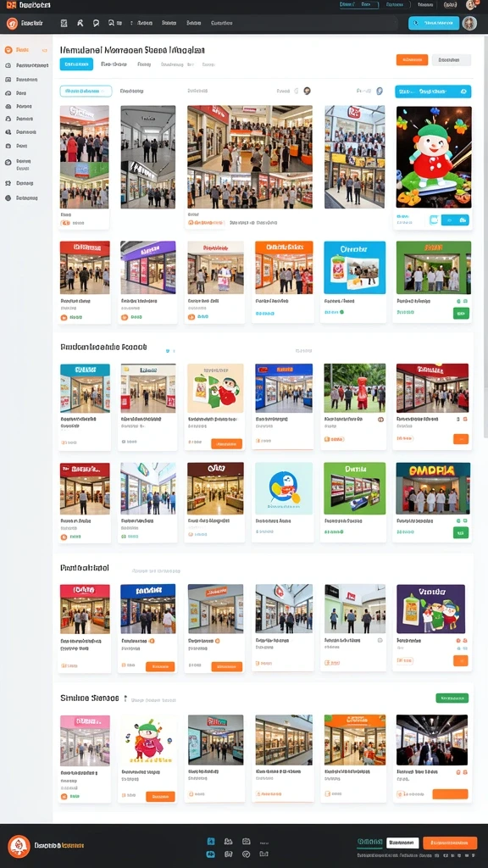
Task: Click the orange button under the dark-ceiling corridor card
Action: pyautogui.click(x=450, y=794)
